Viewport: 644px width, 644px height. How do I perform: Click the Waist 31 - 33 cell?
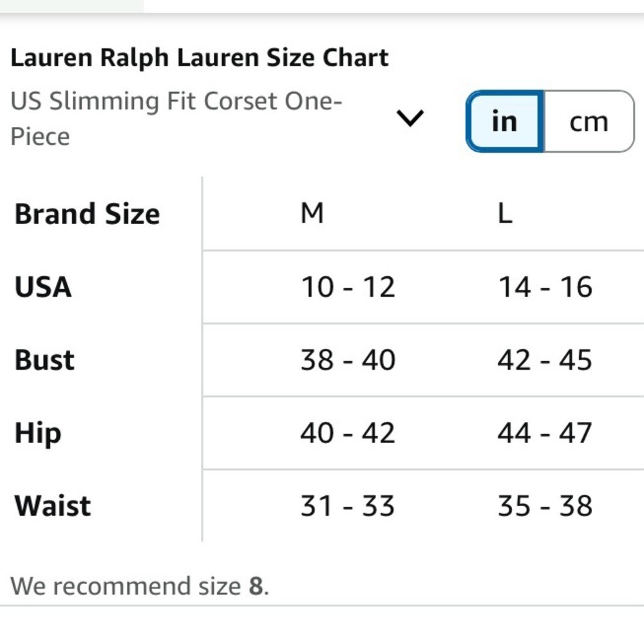coord(348,506)
